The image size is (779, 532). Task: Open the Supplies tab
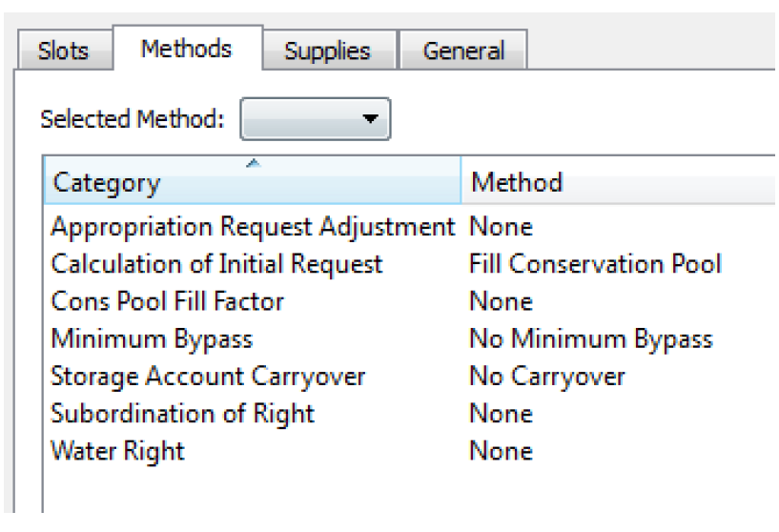[327, 51]
